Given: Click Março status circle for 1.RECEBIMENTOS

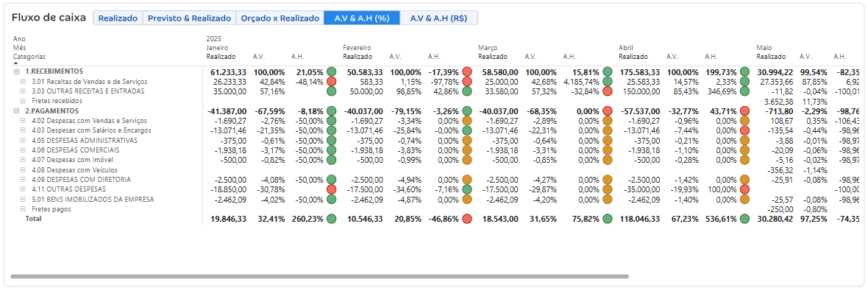Looking at the screenshot, I should coord(608,71).
